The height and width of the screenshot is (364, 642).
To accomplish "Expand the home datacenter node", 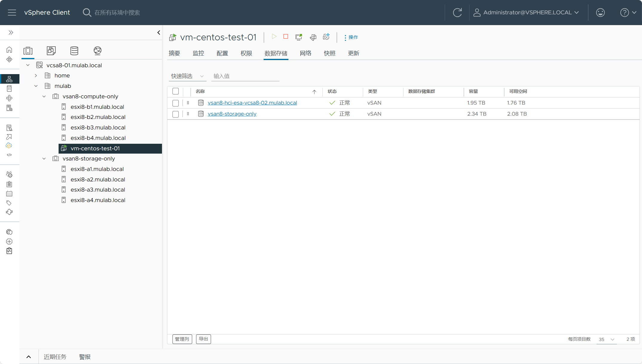I will pyautogui.click(x=36, y=76).
